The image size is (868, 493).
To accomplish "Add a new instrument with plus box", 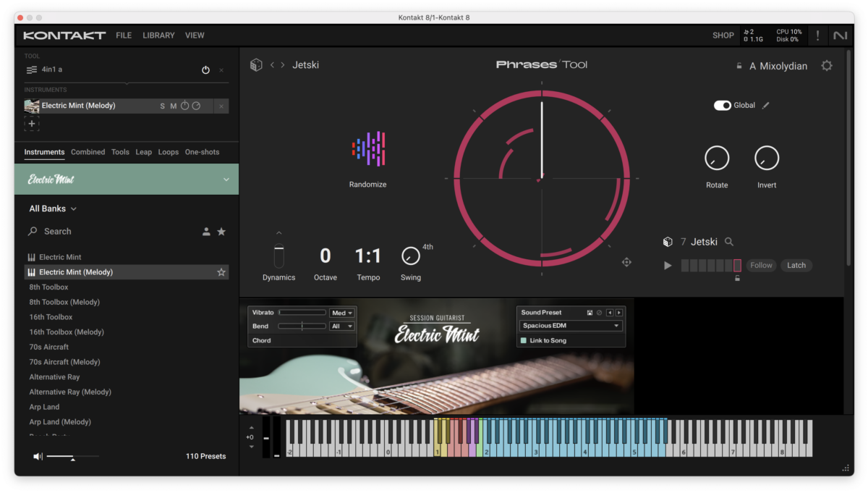I will 32,124.
